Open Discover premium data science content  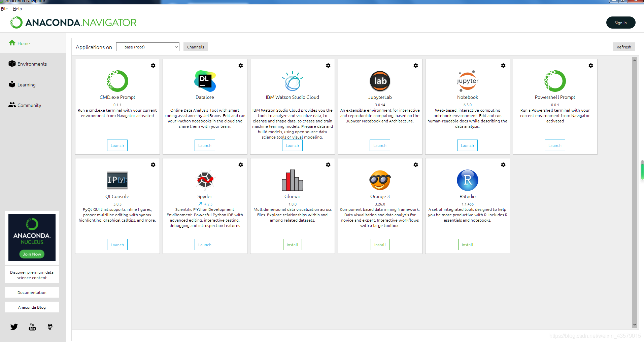tap(32, 275)
